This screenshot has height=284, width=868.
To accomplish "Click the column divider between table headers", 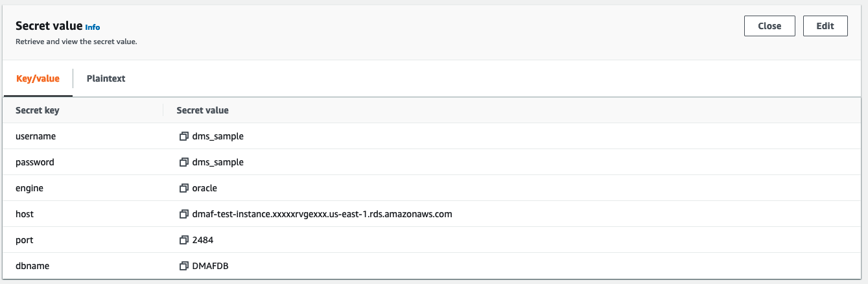I will 163,110.
